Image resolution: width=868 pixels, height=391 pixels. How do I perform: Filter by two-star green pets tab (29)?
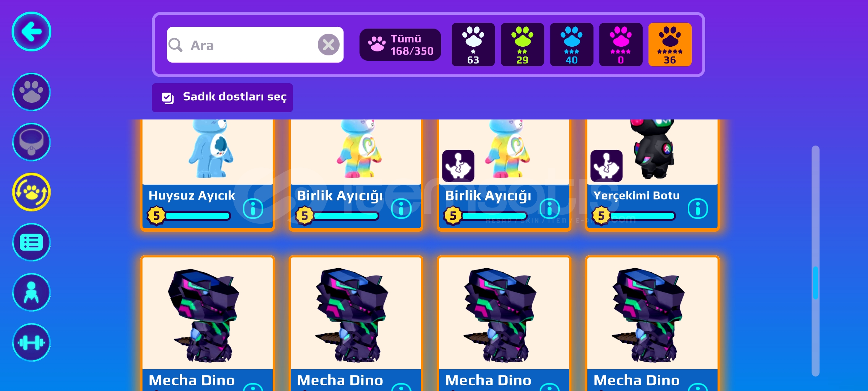[x=522, y=45]
